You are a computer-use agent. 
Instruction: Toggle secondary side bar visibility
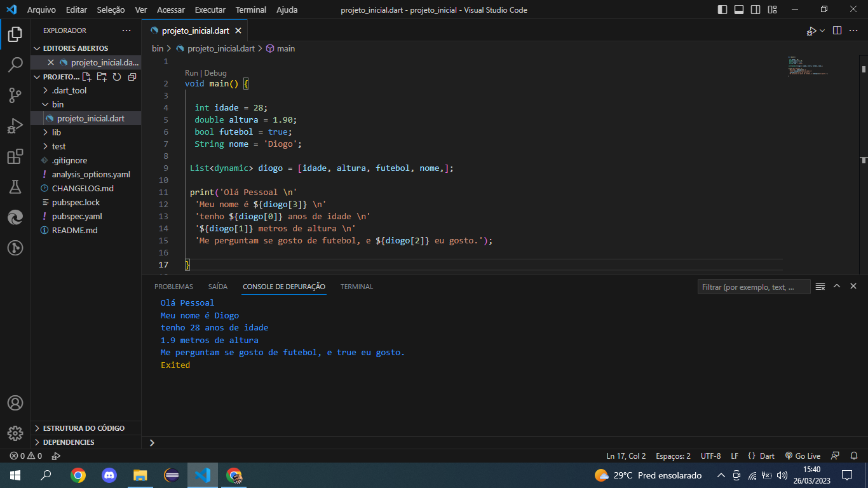pos(756,10)
